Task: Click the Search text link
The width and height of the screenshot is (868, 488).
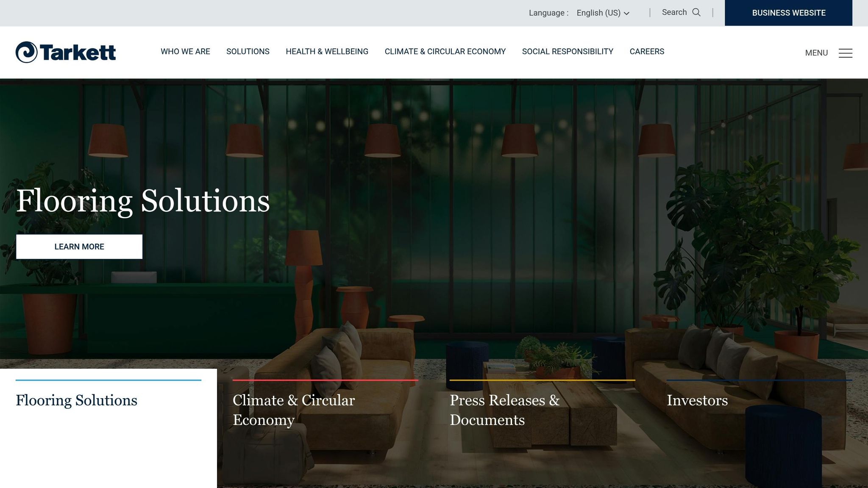Action: pyautogui.click(x=674, y=12)
